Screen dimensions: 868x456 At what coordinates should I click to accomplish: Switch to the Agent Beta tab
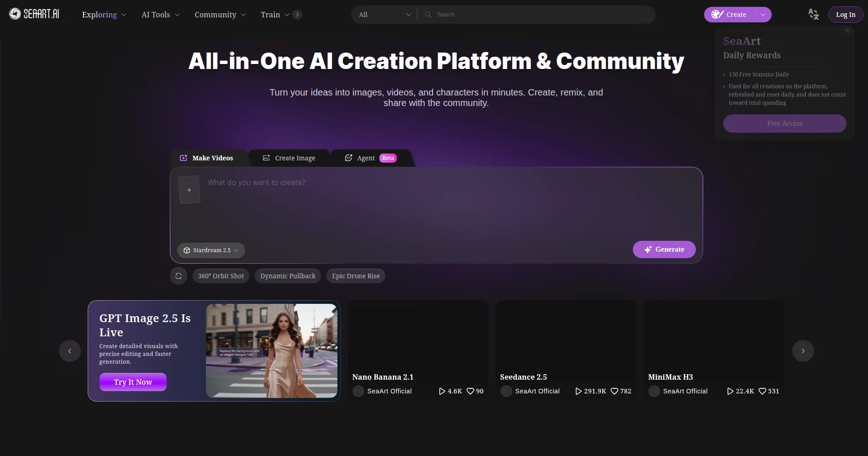coord(371,158)
